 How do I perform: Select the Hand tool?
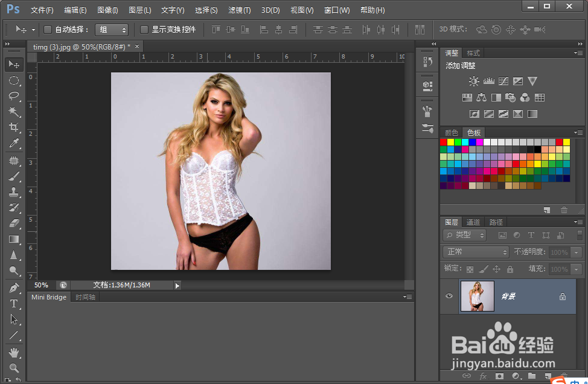pos(14,353)
